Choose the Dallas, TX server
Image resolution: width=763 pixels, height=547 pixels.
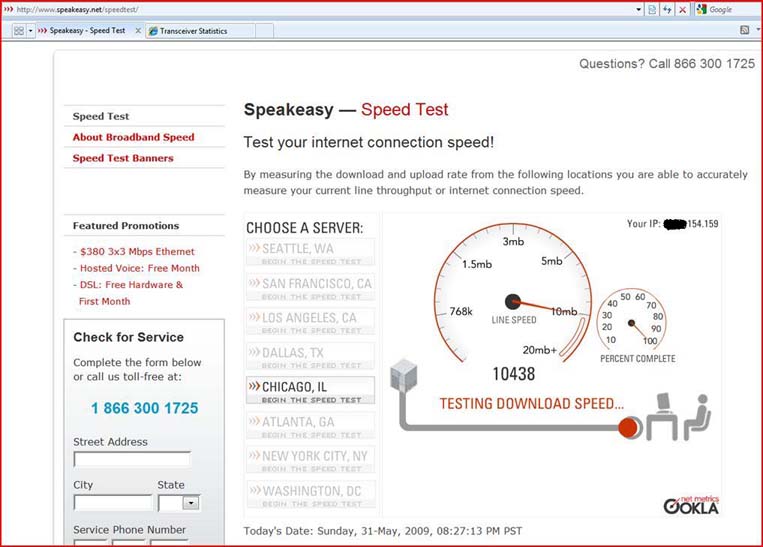tap(310, 356)
